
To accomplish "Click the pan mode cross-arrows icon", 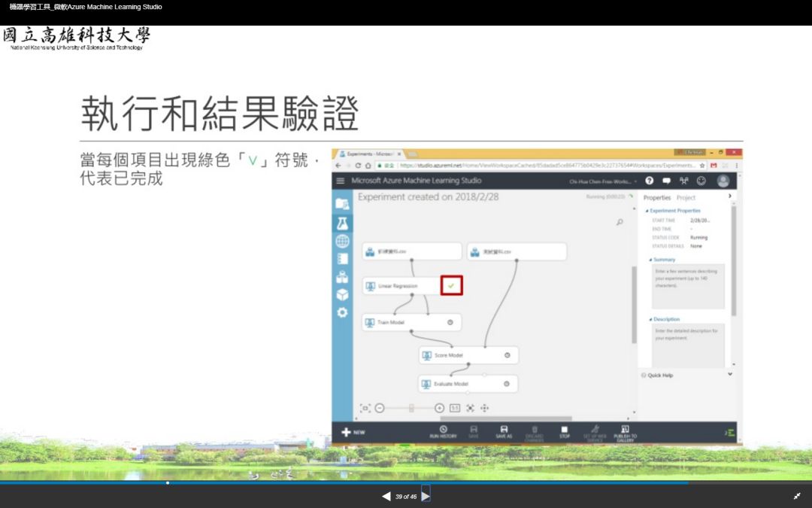I will pos(484,408).
